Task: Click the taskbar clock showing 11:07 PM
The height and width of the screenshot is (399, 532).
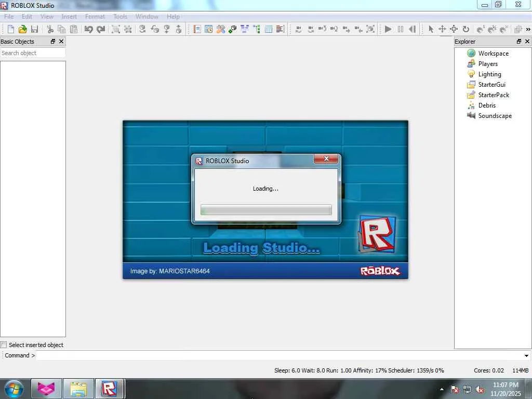Action: pyautogui.click(x=506, y=389)
